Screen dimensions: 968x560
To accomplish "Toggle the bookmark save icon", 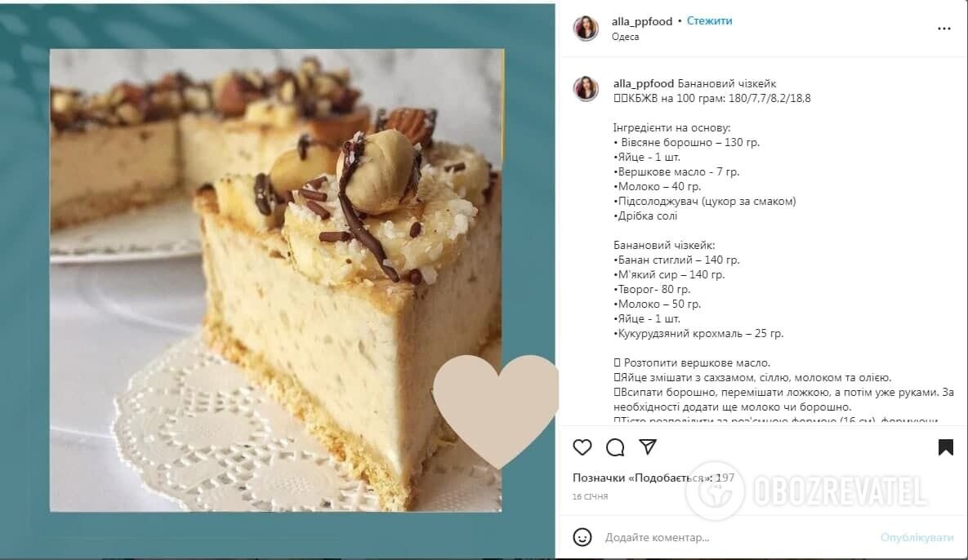I will 945,447.
